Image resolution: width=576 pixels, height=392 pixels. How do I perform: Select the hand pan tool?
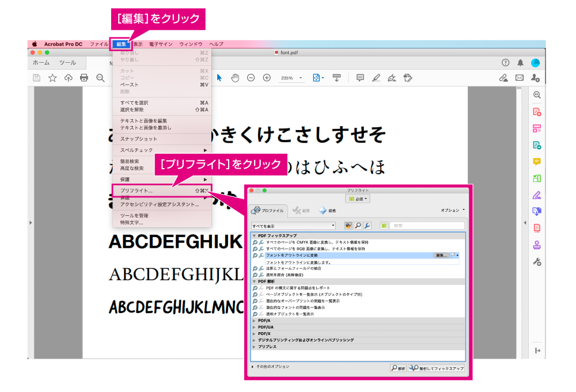(x=235, y=78)
